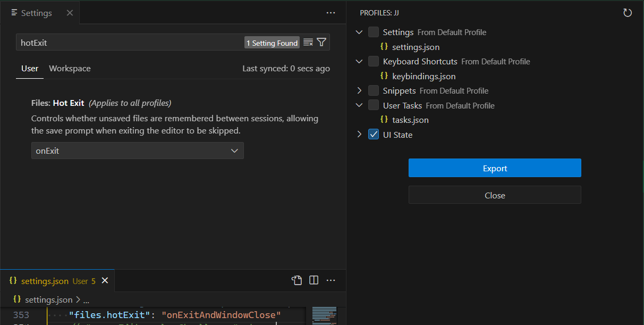The height and width of the screenshot is (325, 644).
Task: Open the Files: Hot Exit dropdown
Action: (x=137, y=151)
